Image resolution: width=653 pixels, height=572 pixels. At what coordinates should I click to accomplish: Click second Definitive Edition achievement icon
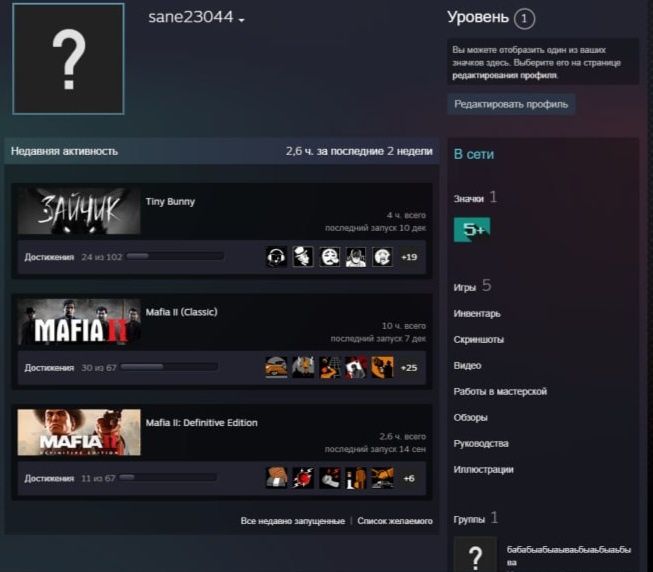(x=303, y=478)
